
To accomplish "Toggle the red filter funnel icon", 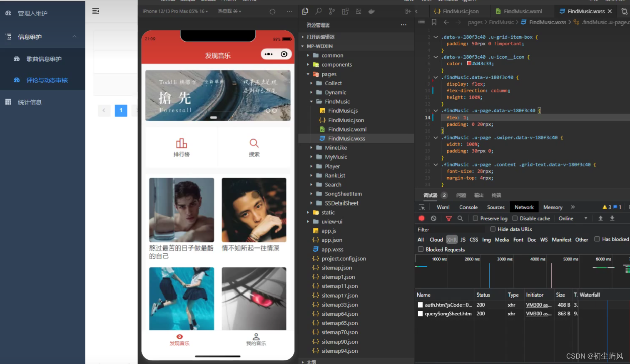I will click(448, 218).
